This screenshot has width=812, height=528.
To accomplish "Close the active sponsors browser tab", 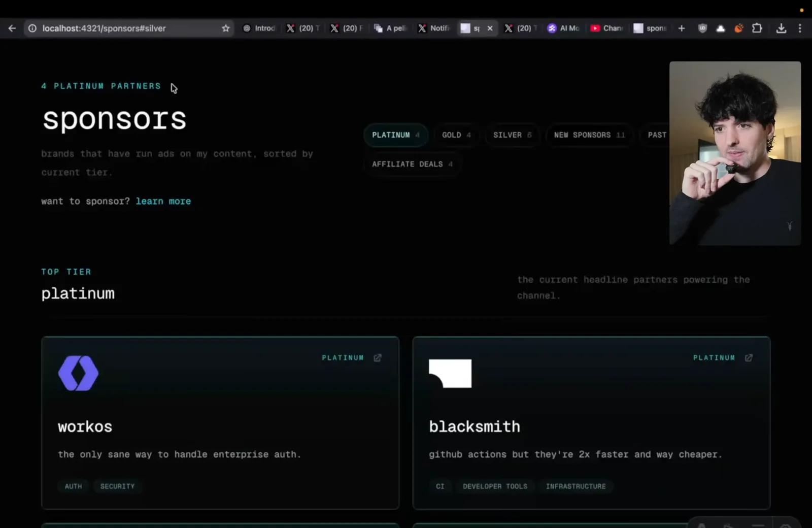I will (490, 28).
